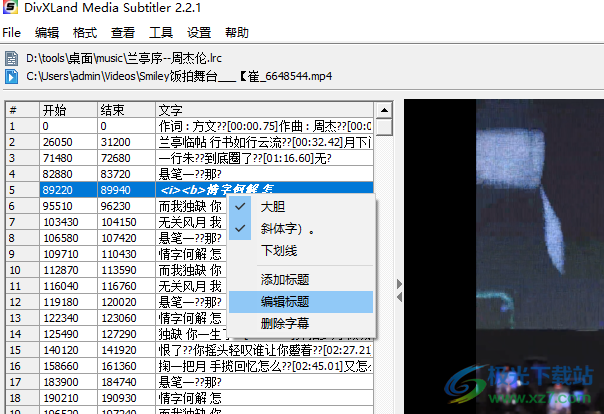The width and height of the screenshot is (604, 414).
Task: Click the 文字 column header
Action: click(x=264, y=110)
